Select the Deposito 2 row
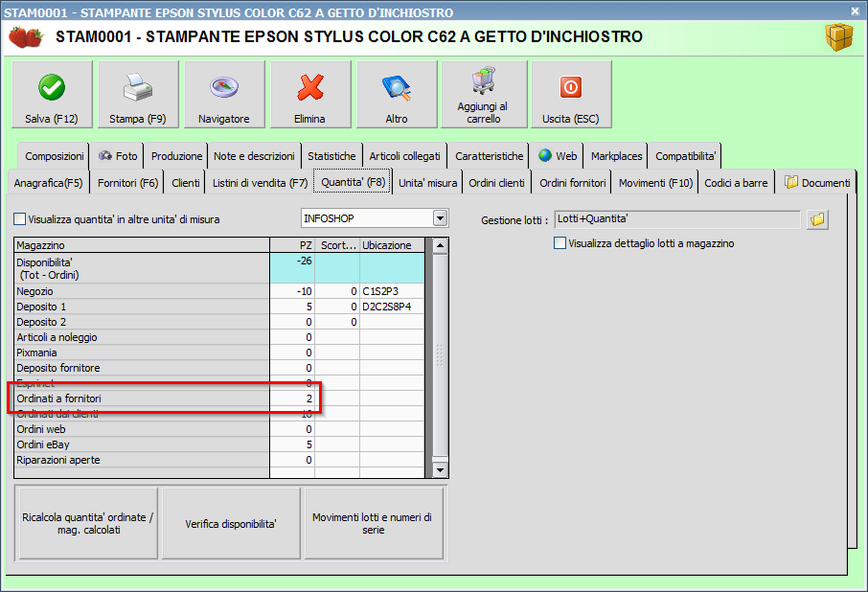868x592 pixels. 219,322
